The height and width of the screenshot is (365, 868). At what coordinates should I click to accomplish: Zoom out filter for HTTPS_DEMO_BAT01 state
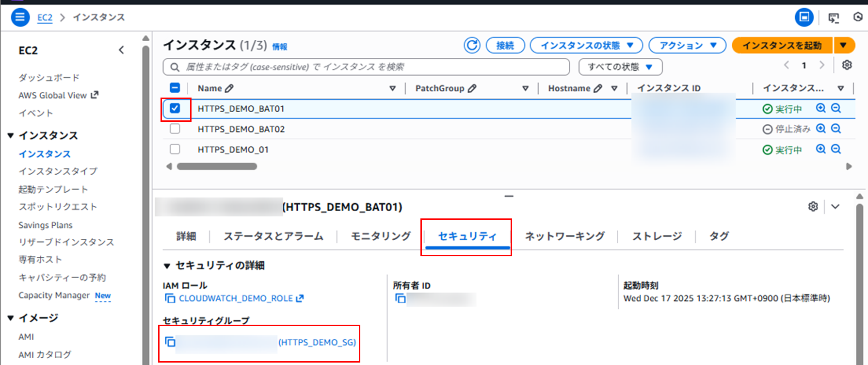click(x=836, y=108)
